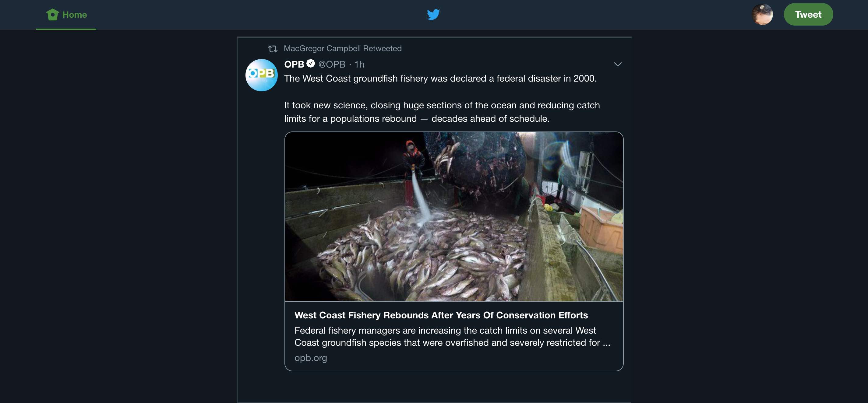Click the green underline below Home
Viewport: 868px width, 403px height.
tap(66, 29)
